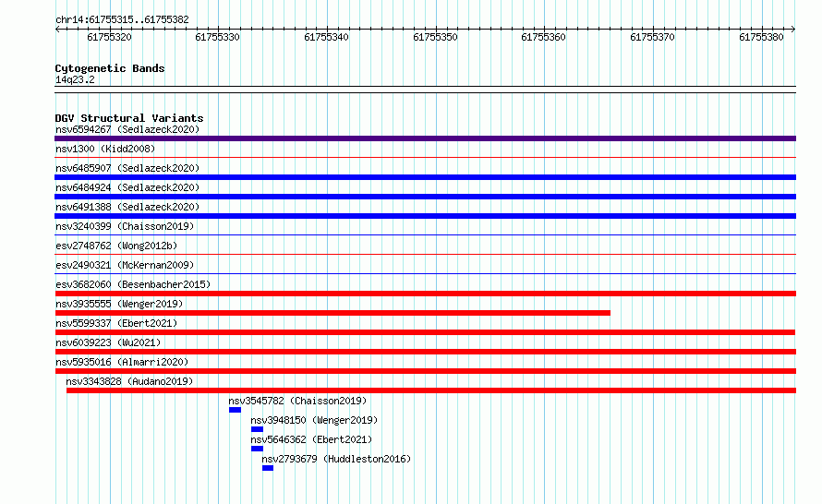The image size is (822, 504).
Task: Open nsv6491388 (Sedlazeck2020) variant label
Action: point(127,207)
